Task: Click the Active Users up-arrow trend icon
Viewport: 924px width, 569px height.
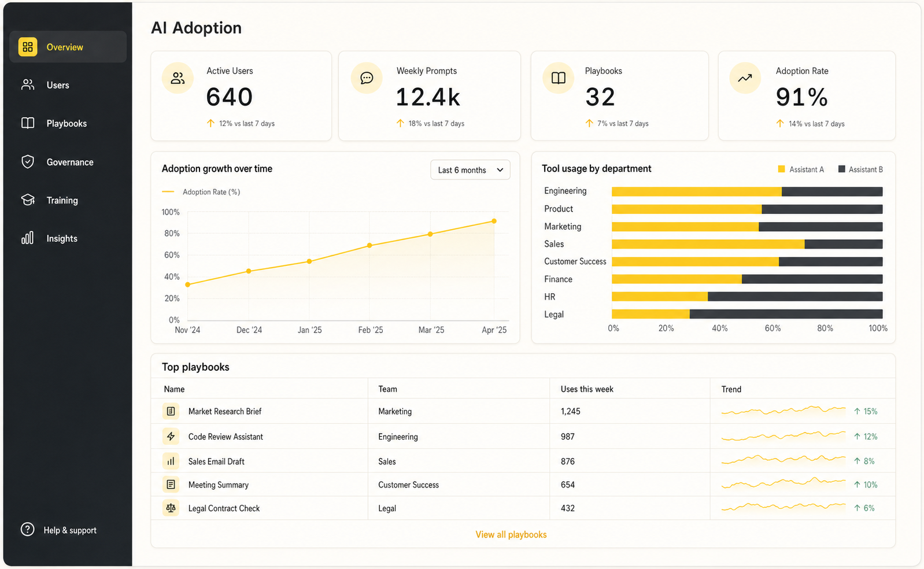Action: tap(210, 123)
